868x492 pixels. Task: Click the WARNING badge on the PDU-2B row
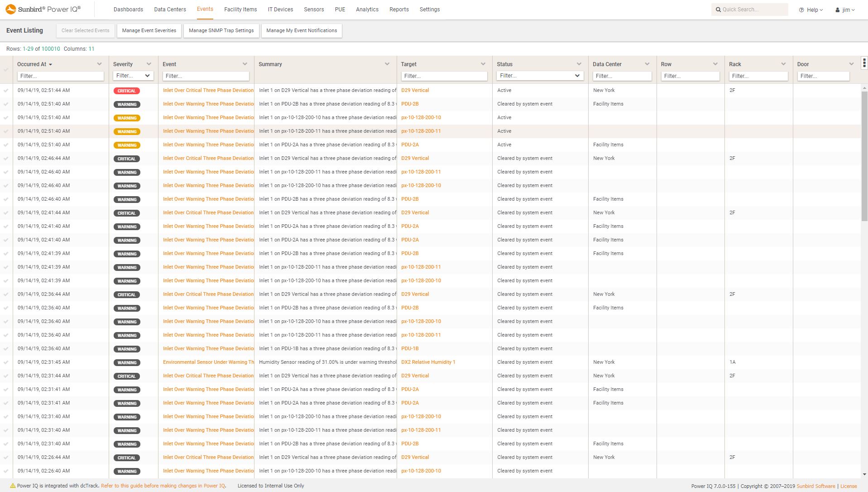(127, 104)
